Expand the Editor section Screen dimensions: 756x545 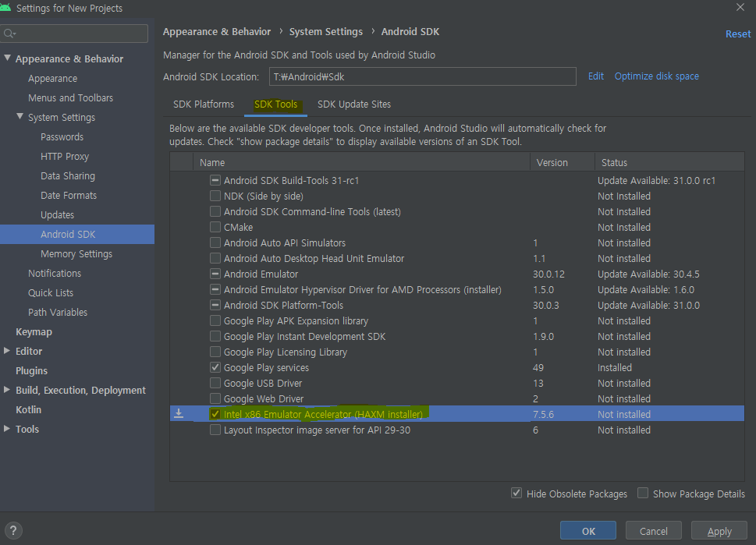7,351
